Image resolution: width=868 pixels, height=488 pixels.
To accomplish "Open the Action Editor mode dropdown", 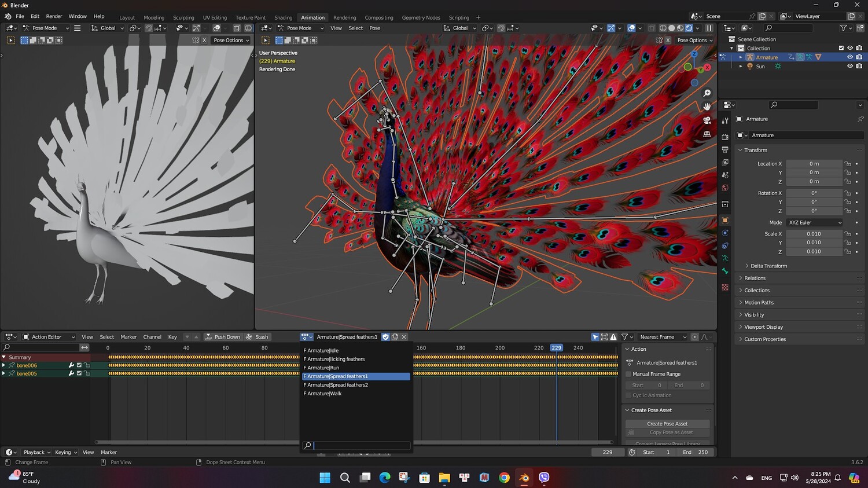I will (x=49, y=337).
